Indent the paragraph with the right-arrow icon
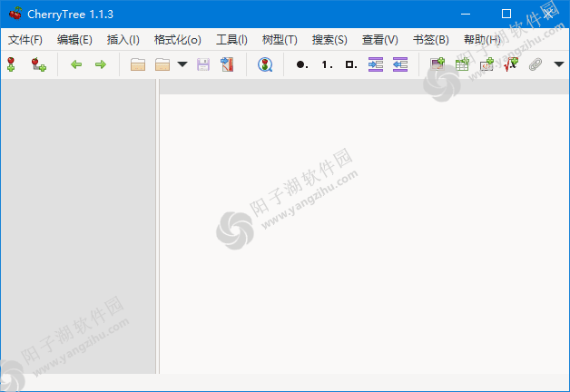The width and height of the screenshot is (570, 392). coord(376,64)
